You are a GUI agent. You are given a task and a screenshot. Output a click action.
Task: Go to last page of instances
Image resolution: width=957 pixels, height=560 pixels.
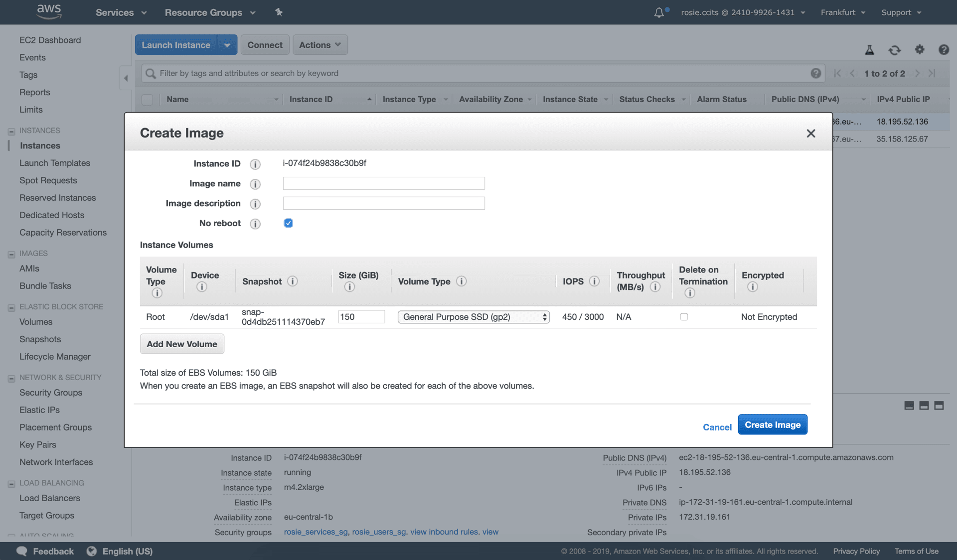(x=932, y=73)
